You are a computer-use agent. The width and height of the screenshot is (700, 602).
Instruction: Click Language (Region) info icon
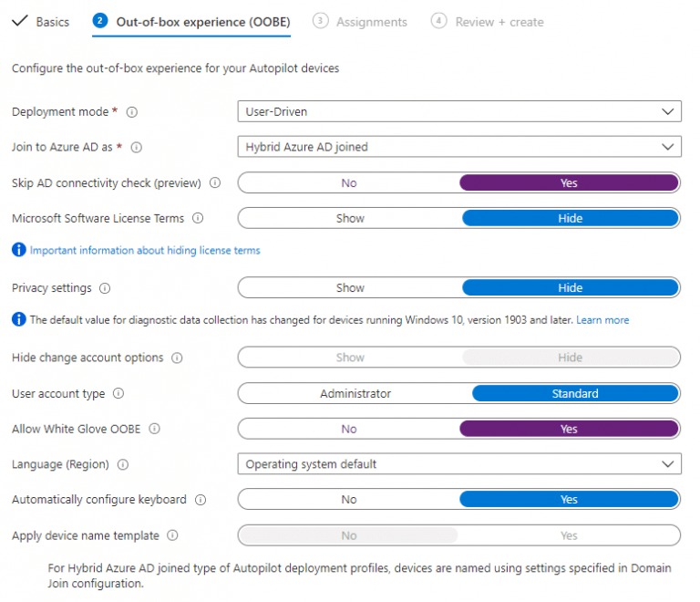123,464
